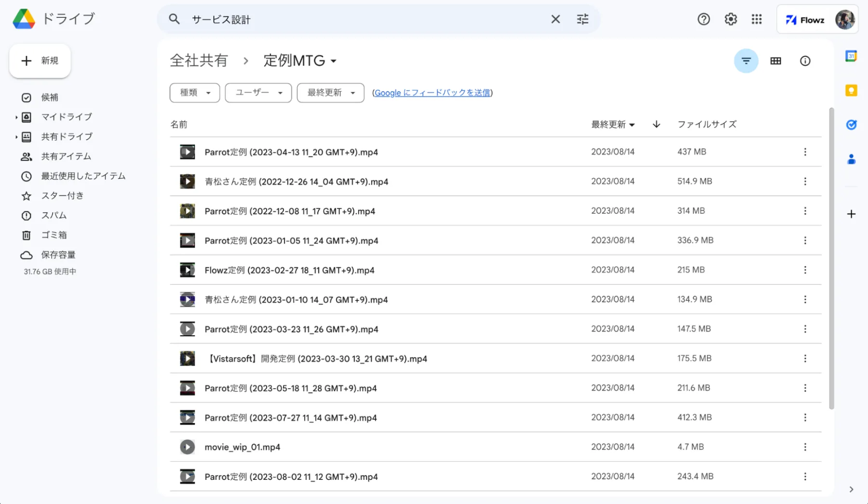Toggle the filter chips button
868x504 pixels.
tap(746, 61)
